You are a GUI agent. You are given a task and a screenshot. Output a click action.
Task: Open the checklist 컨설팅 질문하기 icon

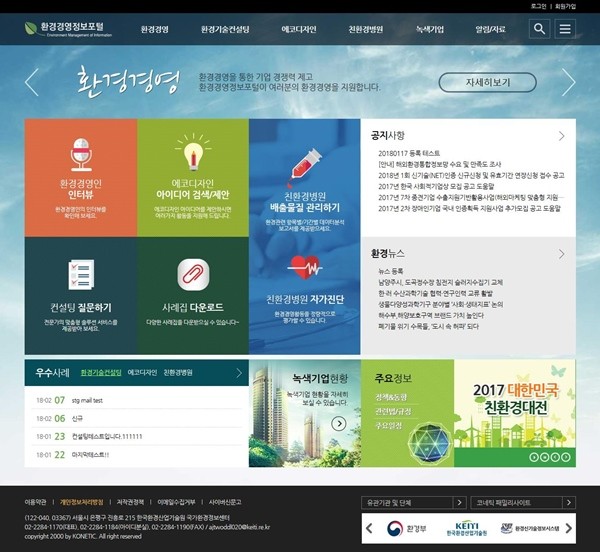pyautogui.click(x=80, y=272)
